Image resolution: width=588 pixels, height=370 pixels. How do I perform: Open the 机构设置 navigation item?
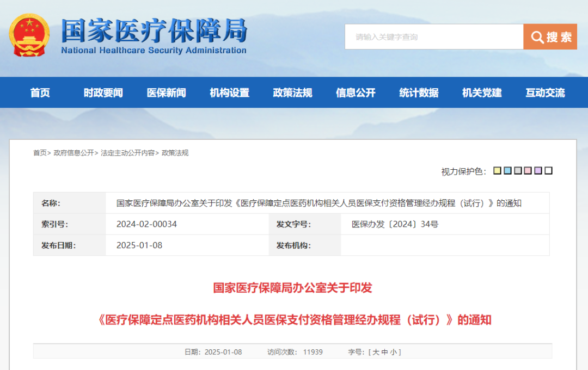230,92
